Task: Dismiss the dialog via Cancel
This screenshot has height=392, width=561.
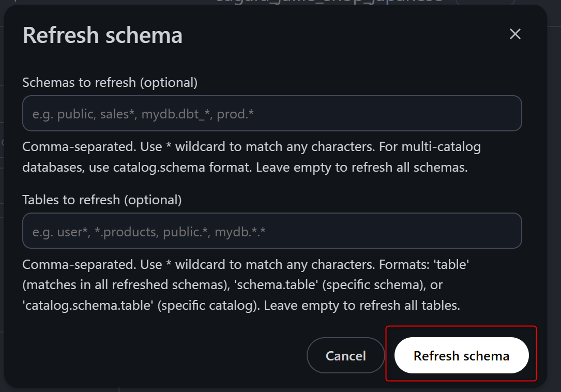Action: coord(345,356)
